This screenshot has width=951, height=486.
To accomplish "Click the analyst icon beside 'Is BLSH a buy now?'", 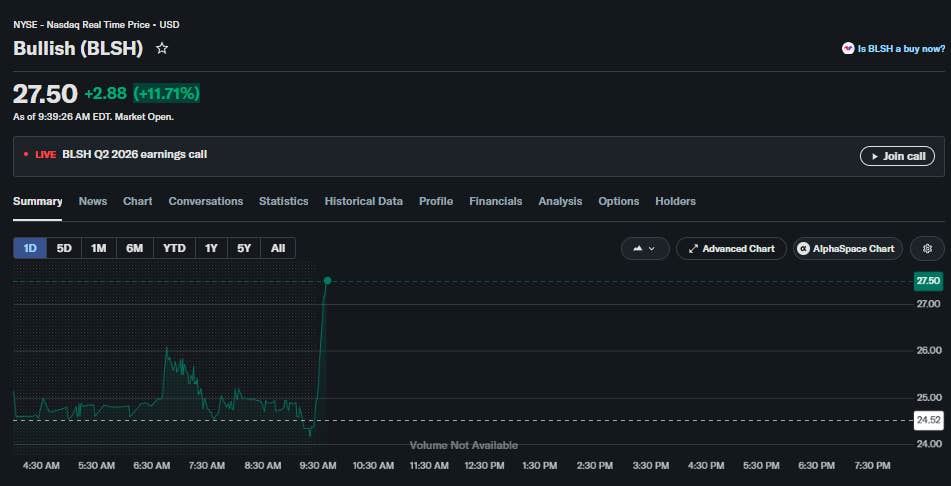I will coord(848,49).
